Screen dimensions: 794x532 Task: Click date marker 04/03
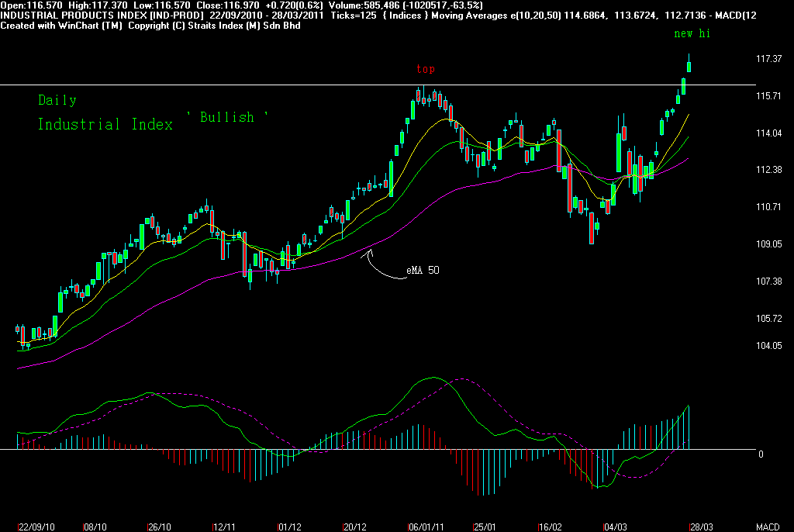coord(615,527)
